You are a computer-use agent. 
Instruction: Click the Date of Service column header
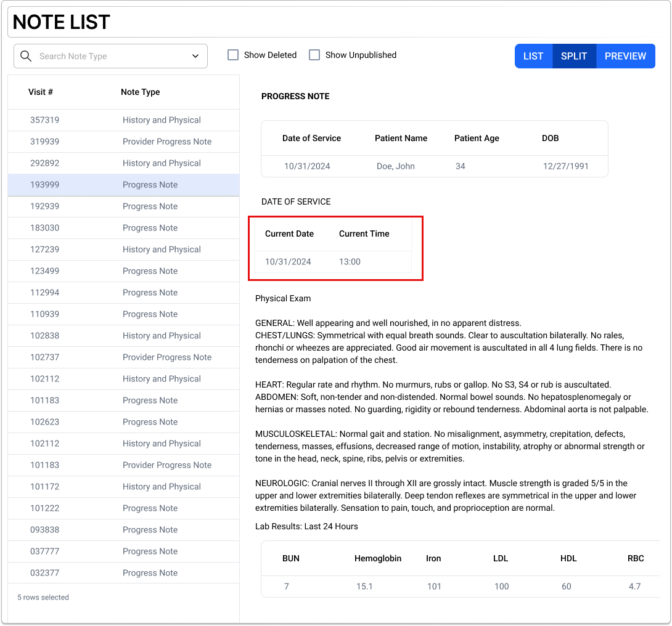pos(311,138)
